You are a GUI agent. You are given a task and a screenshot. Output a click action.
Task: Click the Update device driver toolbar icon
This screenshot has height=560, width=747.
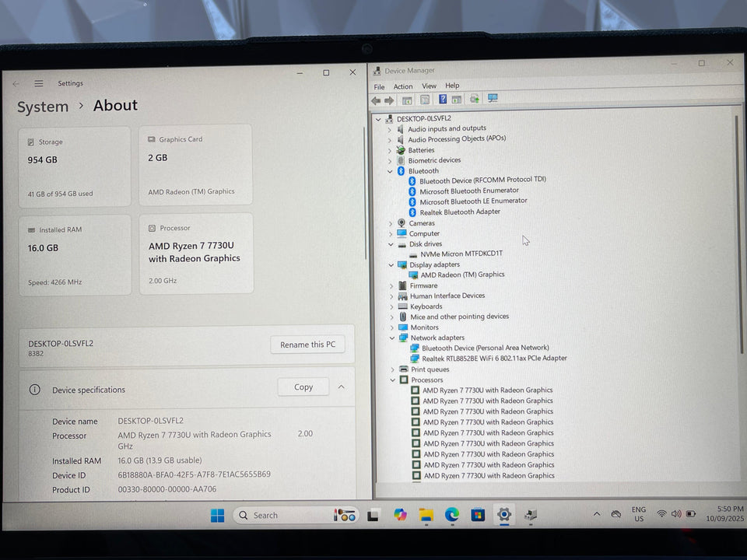pos(475,99)
